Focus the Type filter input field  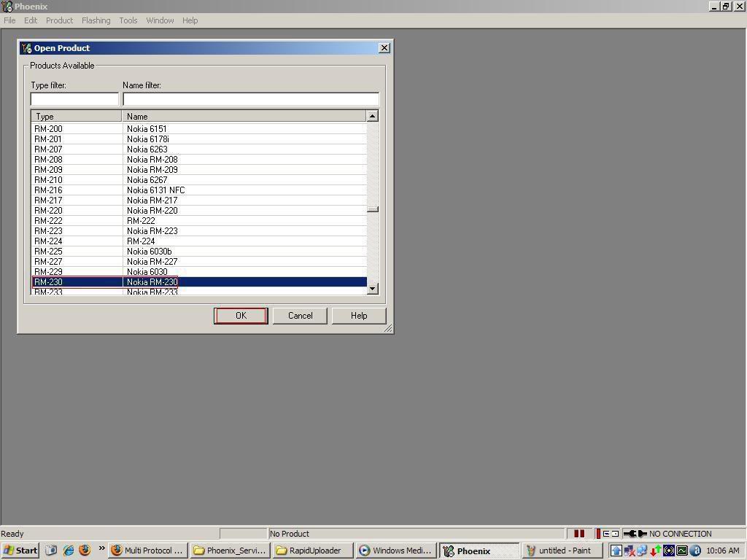tap(74, 99)
